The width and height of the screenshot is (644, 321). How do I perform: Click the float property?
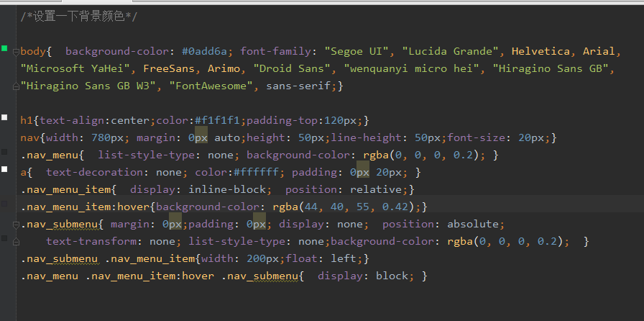pos(302,259)
